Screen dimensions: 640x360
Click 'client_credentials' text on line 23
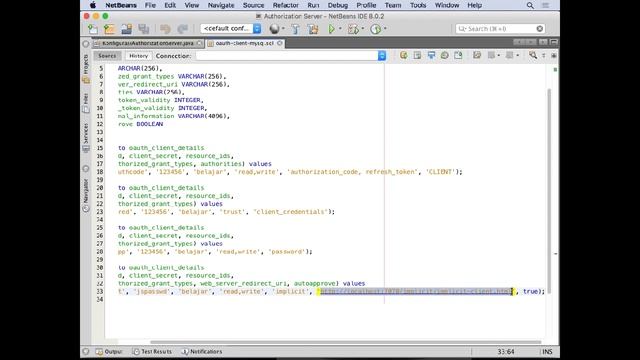291,212
